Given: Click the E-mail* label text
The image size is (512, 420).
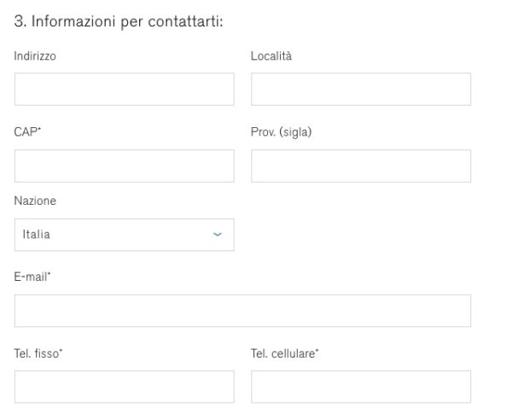Looking at the screenshot, I should tap(32, 277).
